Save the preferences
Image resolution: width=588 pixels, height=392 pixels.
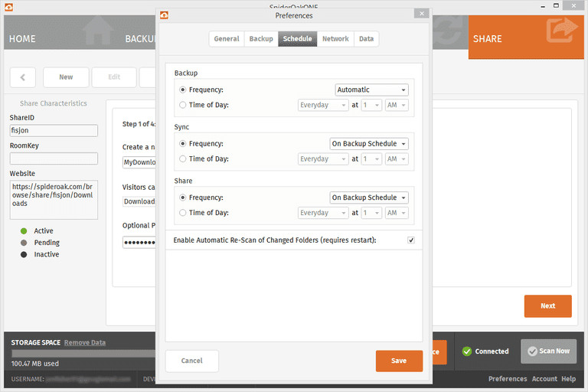pos(399,361)
